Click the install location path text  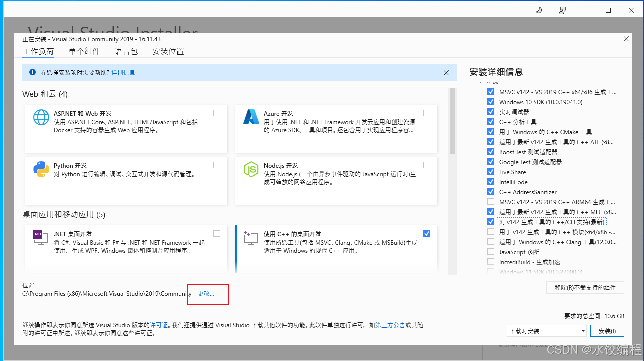(107, 294)
